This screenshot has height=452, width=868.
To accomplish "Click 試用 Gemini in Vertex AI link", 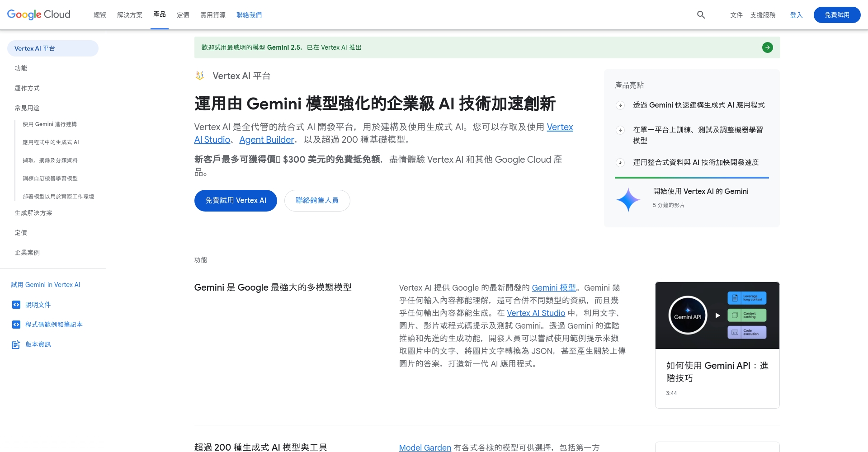I will 46,285.
